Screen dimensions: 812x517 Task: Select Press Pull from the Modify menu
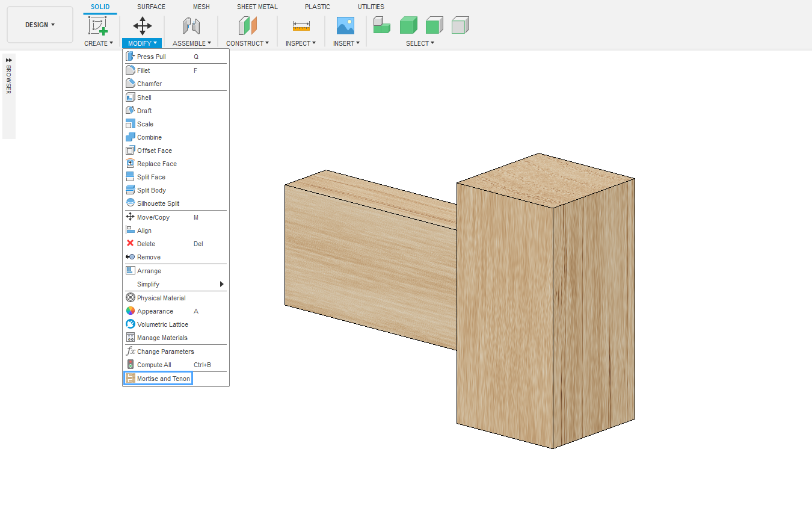coord(151,57)
